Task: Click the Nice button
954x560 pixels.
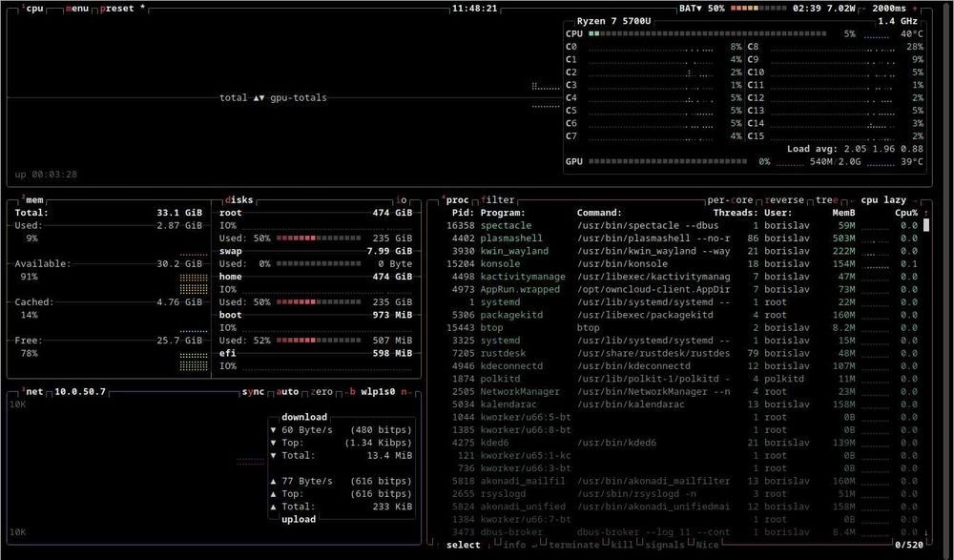Action: point(706,545)
